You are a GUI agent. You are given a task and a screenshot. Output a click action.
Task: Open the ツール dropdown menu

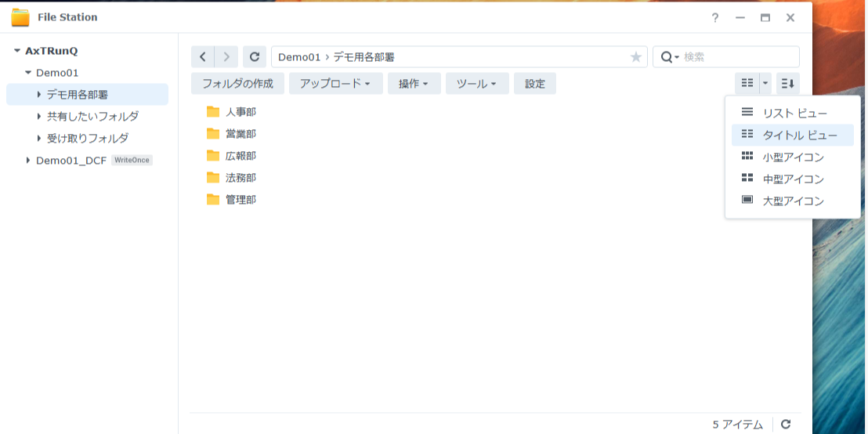476,84
